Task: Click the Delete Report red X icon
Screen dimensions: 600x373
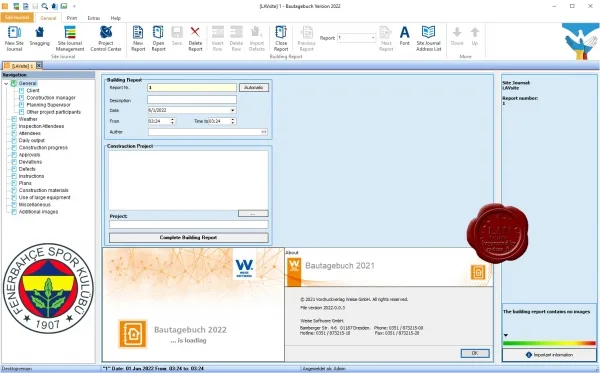Action: 195,32
